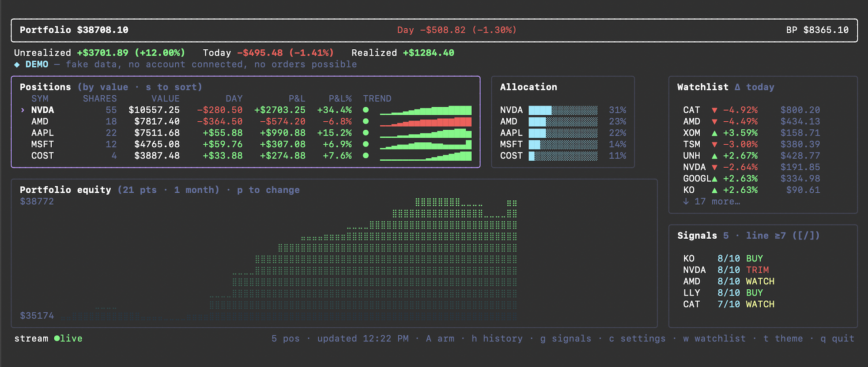Click the 'TREND' column header
Image resolution: width=868 pixels, height=367 pixels.
tap(377, 98)
